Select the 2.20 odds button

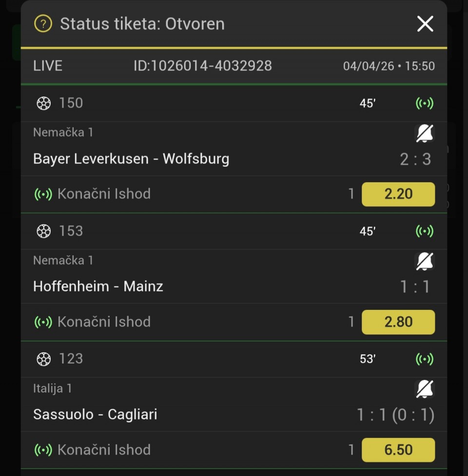(398, 194)
